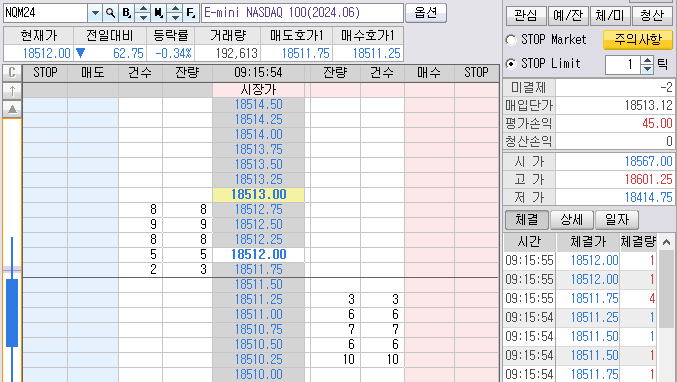Click the E-mini NASDAQ 100 name field
This screenshot has height=382, width=677.
[302, 13]
